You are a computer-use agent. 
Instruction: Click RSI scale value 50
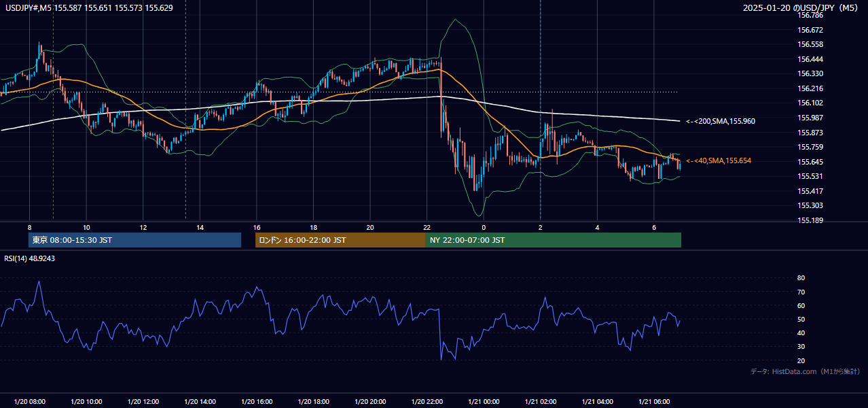[801, 319]
